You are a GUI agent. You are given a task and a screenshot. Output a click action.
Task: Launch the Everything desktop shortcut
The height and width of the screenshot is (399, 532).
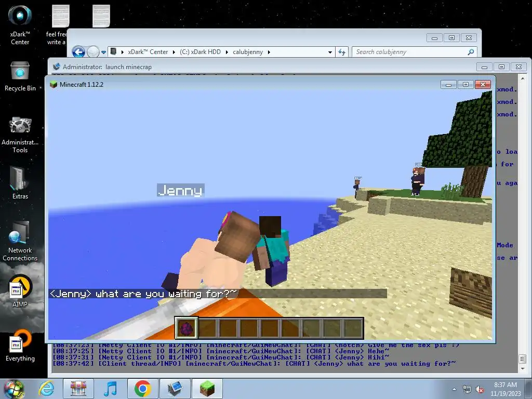[20, 345]
